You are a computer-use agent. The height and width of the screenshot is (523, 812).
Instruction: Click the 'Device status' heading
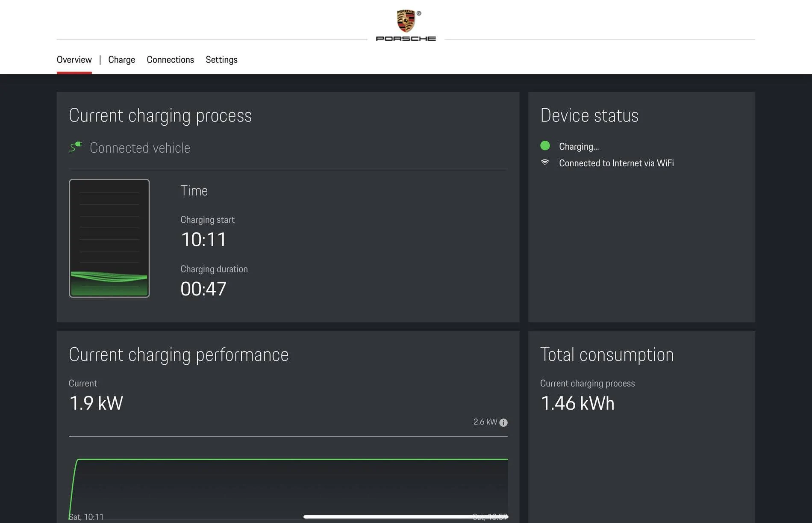point(589,115)
